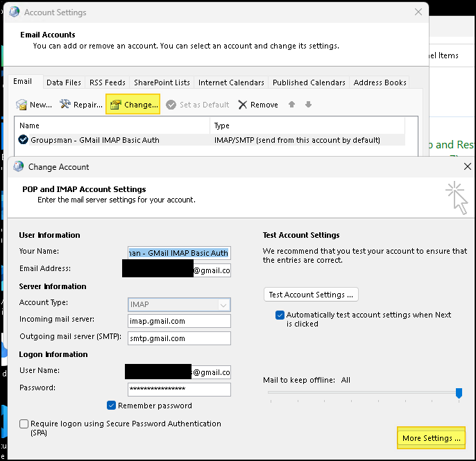Enable Require logon using SPA checkbox
Image resolution: width=476 pixels, height=461 pixels.
coord(24,424)
